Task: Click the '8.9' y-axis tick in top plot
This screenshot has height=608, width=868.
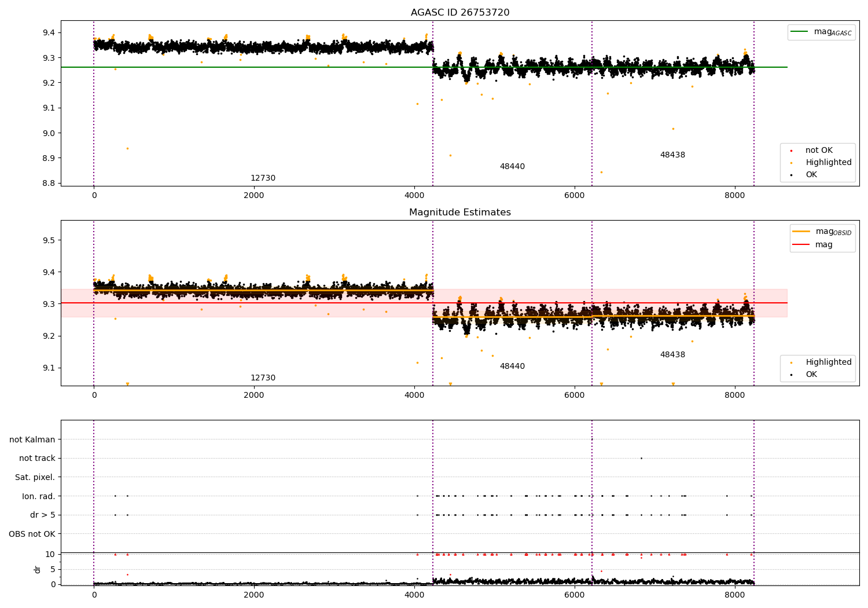Action: tap(49, 158)
